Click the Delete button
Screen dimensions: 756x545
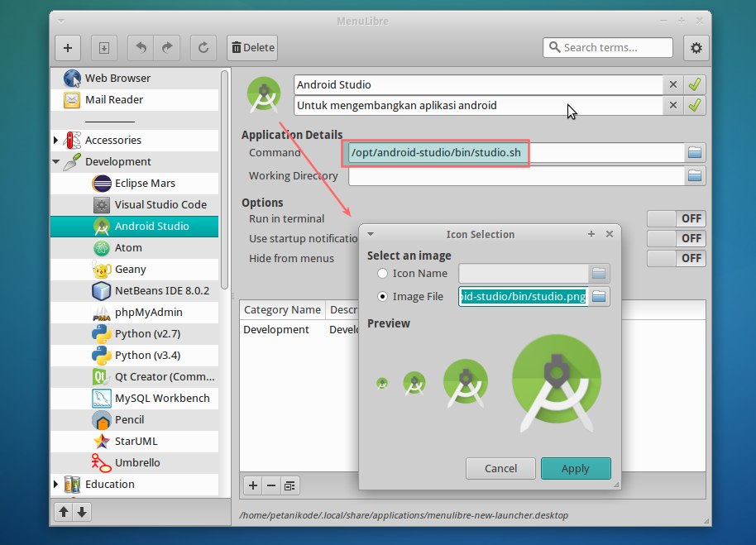click(252, 48)
